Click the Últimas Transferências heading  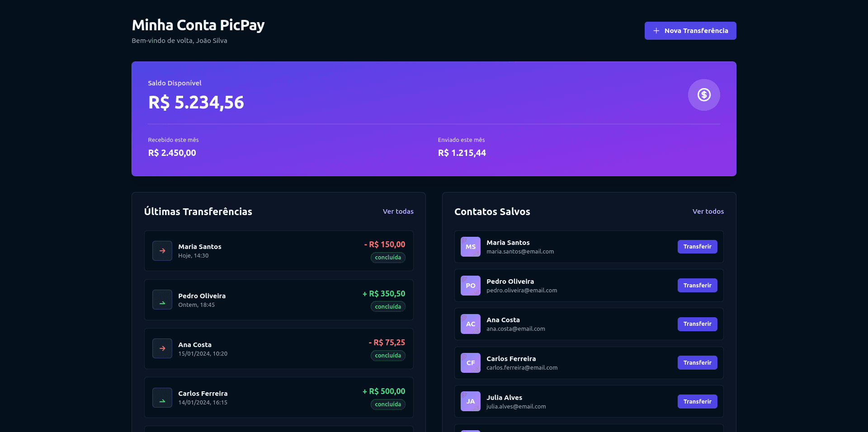point(198,211)
